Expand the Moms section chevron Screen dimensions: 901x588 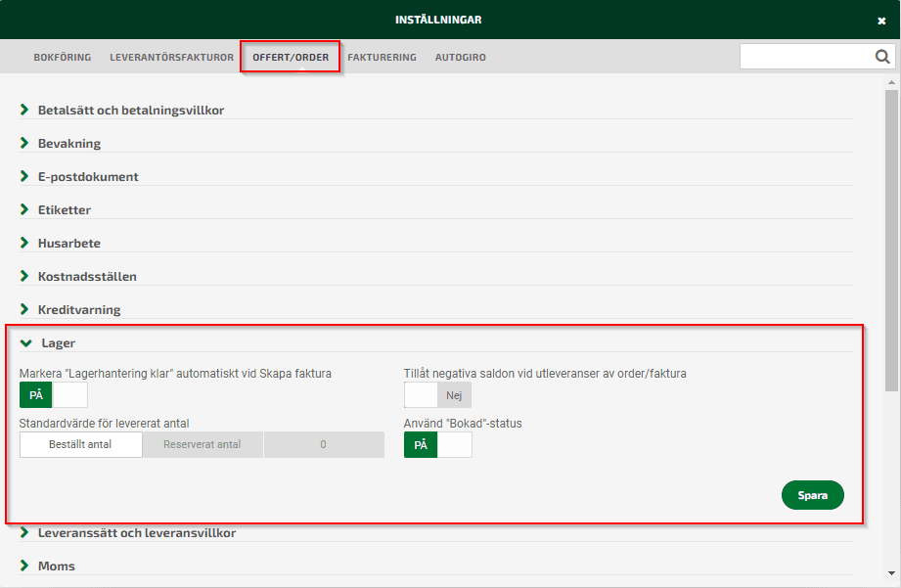pos(24,565)
